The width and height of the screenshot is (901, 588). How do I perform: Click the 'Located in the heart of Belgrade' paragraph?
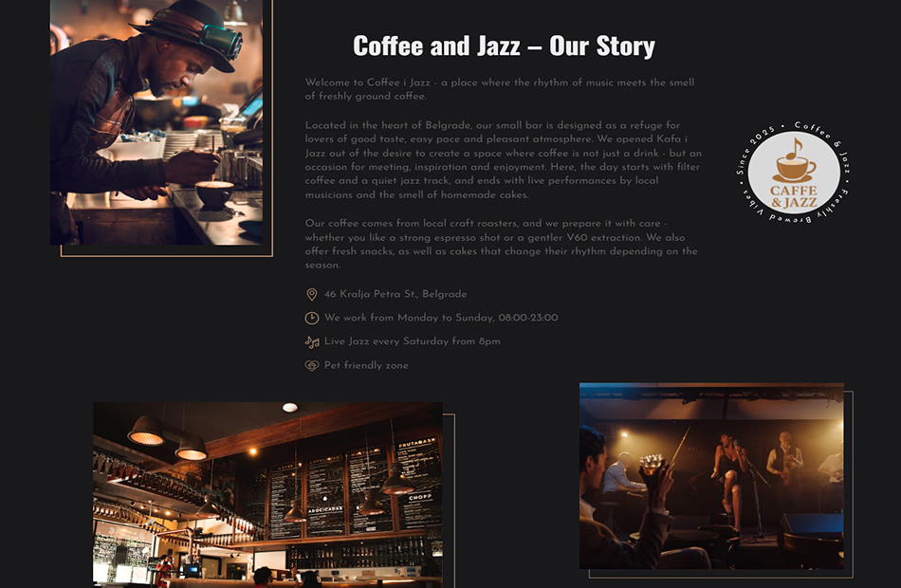click(x=504, y=159)
